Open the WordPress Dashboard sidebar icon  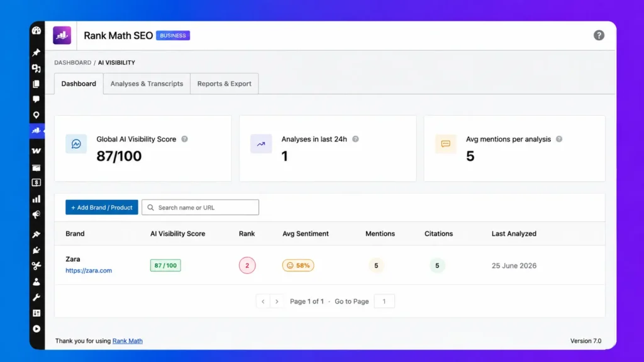click(36, 31)
